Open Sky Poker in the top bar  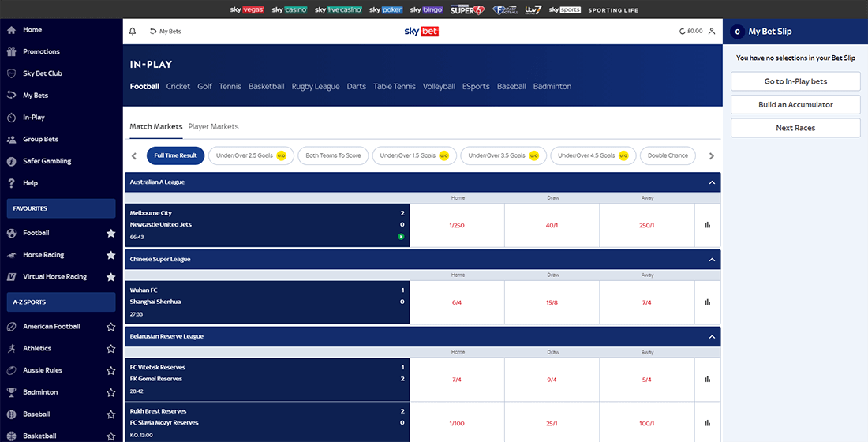(x=386, y=10)
